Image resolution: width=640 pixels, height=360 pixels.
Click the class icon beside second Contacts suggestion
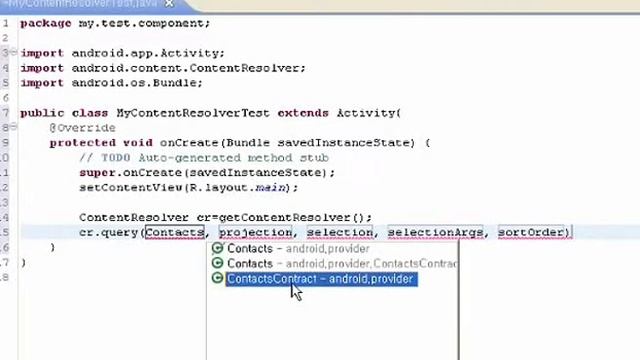click(218, 263)
